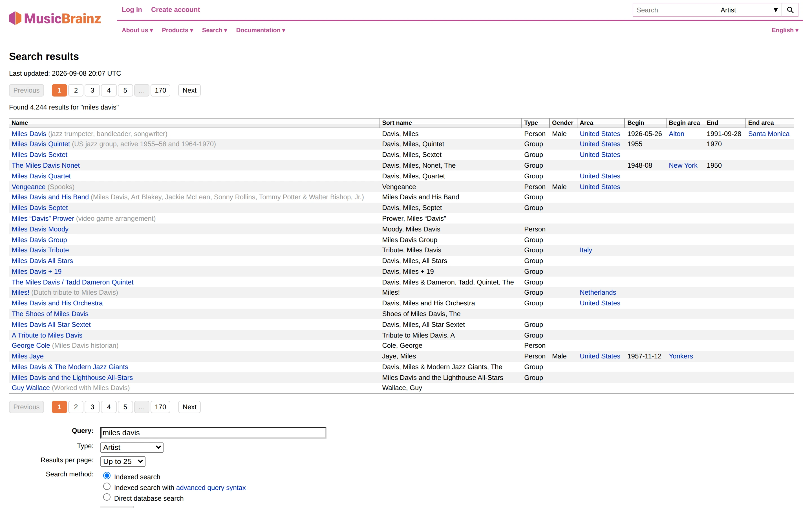The image size is (812, 508).
Task: Open The Shoes of Miles Davis link
Action: click(50, 314)
